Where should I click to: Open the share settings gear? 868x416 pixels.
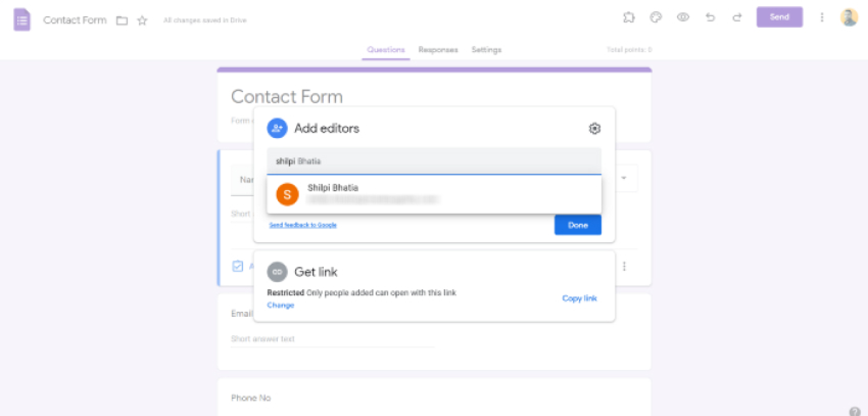click(594, 128)
